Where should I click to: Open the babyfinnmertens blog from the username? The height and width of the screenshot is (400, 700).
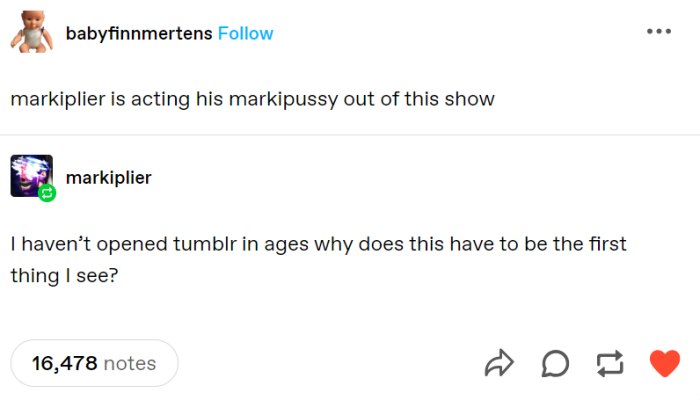(139, 33)
